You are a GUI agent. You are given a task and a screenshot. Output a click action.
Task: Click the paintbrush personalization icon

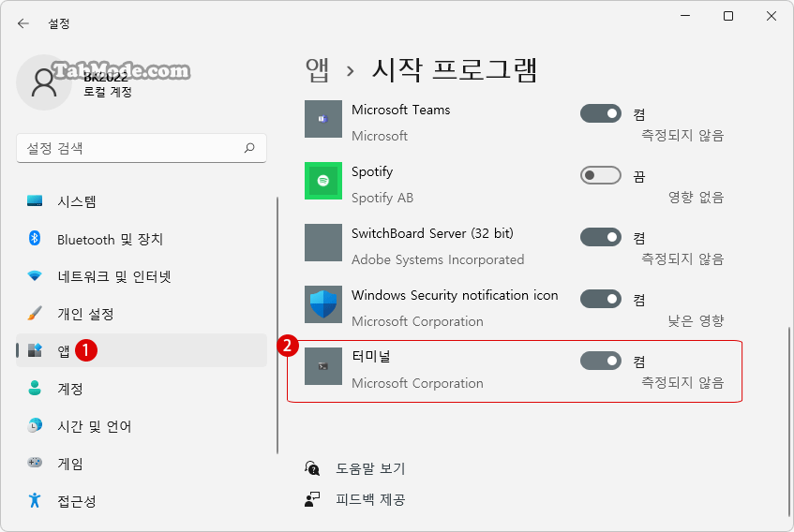pyautogui.click(x=35, y=313)
